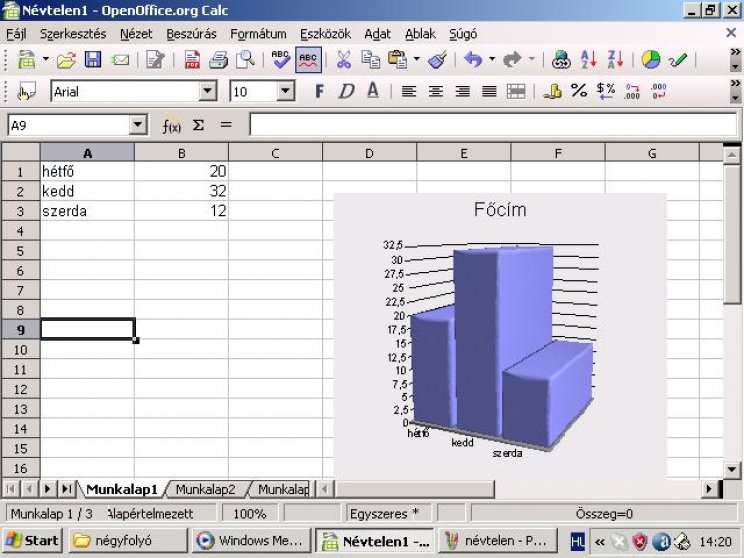Click the Sum sigma button
Image resolution: width=744 pixels, height=558 pixels.
point(198,125)
